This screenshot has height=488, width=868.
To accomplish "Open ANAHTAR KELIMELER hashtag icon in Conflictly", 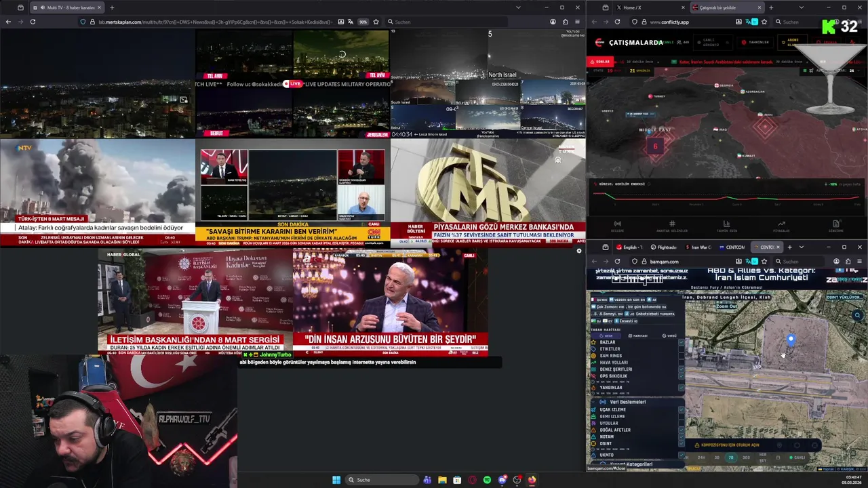I will pos(672,224).
